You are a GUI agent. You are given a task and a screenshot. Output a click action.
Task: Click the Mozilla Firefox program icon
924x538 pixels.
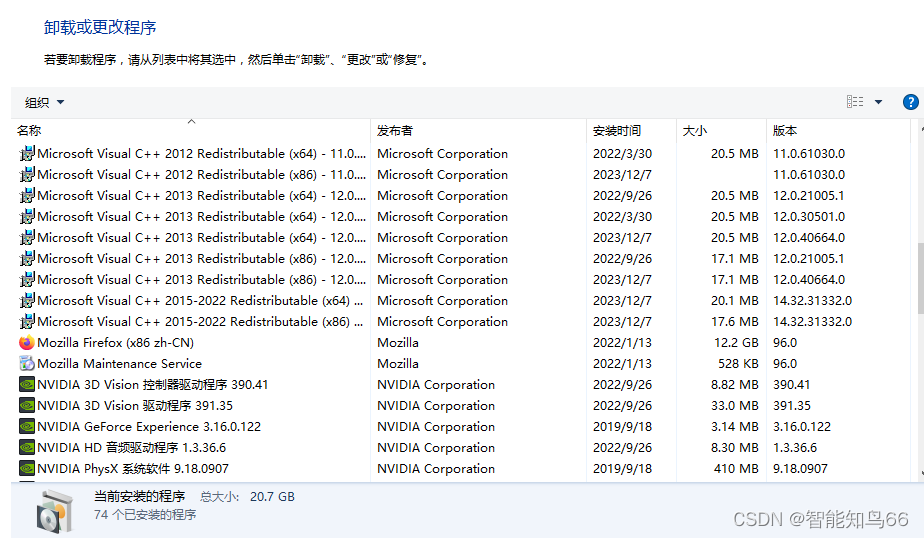(x=27, y=342)
